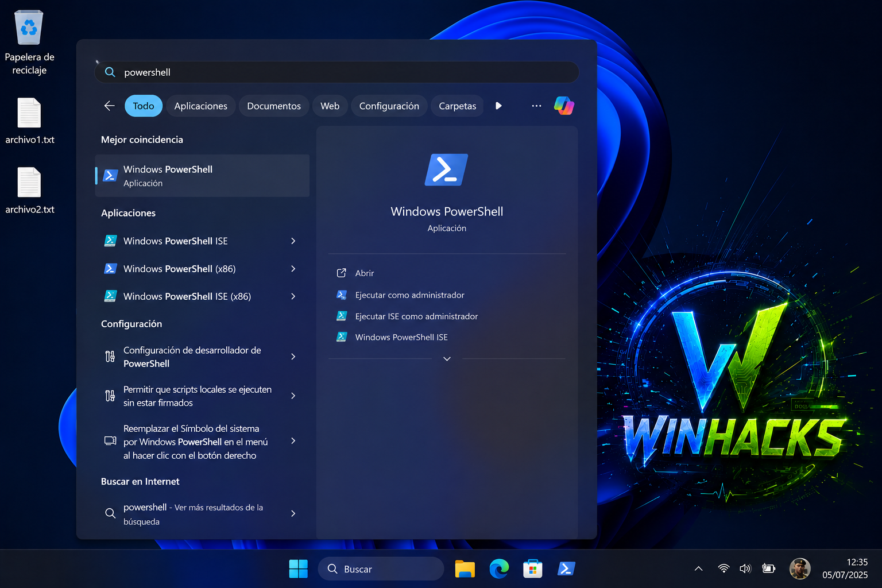Click Configuración de desarrollador de PowerShell text
The width and height of the screenshot is (882, 588).
point(192,357)
